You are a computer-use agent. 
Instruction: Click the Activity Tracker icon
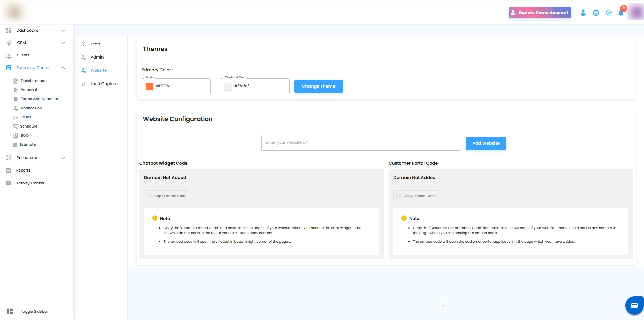(9, 183)
